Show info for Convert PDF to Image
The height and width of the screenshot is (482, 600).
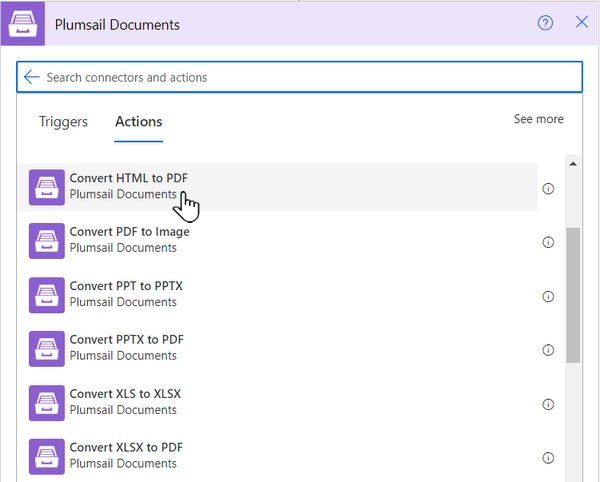[548, 242]
